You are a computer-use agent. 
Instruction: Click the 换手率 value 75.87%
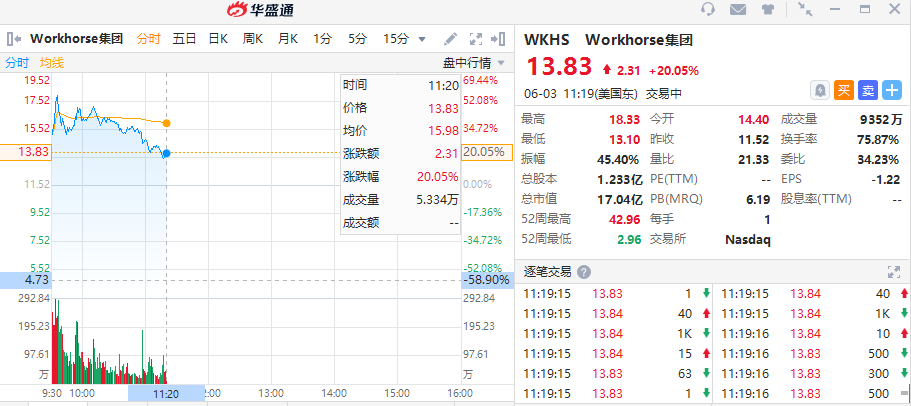(880, 139)
